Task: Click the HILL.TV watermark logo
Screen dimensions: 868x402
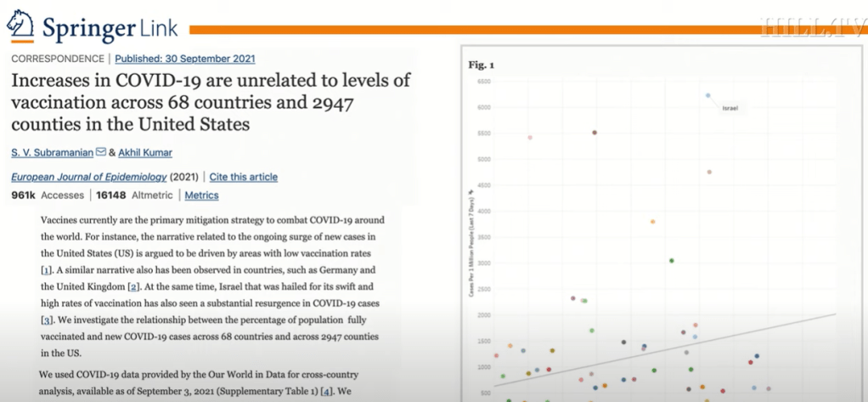Action: point(810,26)
